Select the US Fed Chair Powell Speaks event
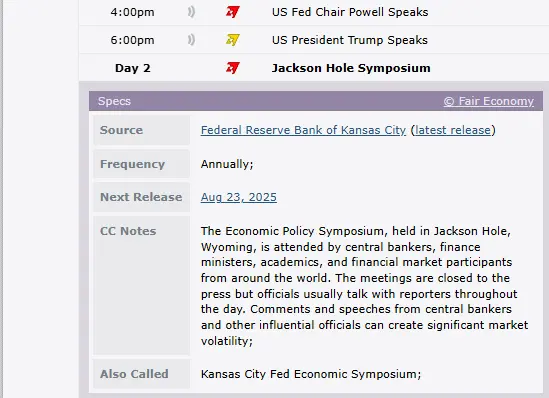This screenshot has height=398, width=549. point(350,12)
